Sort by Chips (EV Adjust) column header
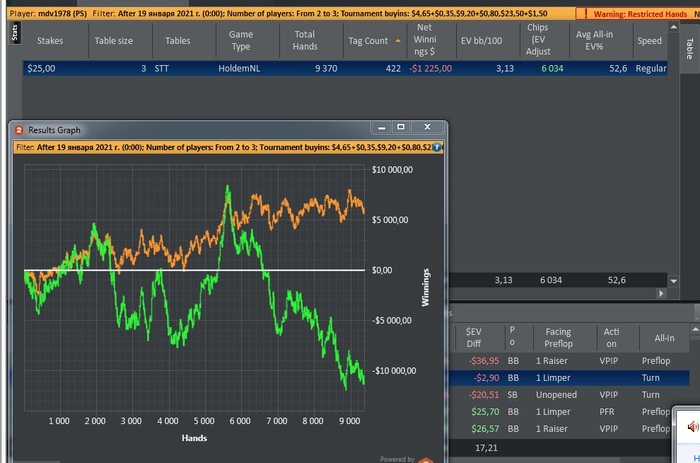This screenshot has height=463, width=700. pos(538,40)
